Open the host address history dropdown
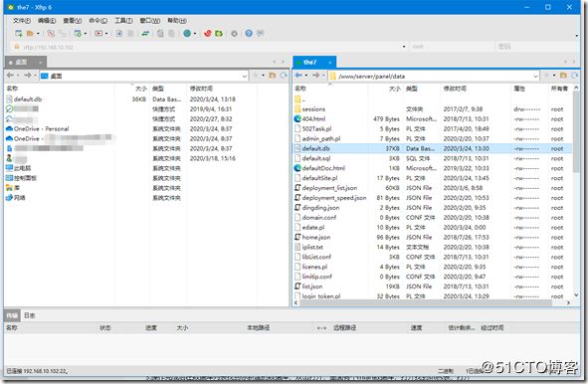The image size is (588, 384). [x=404, y=47]
